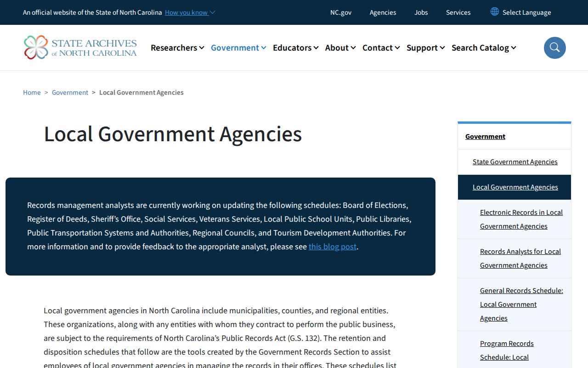Open the Agencies top bar link
Image resolution: width=588 pixels, height=368 pixels.
coord(383,12)
